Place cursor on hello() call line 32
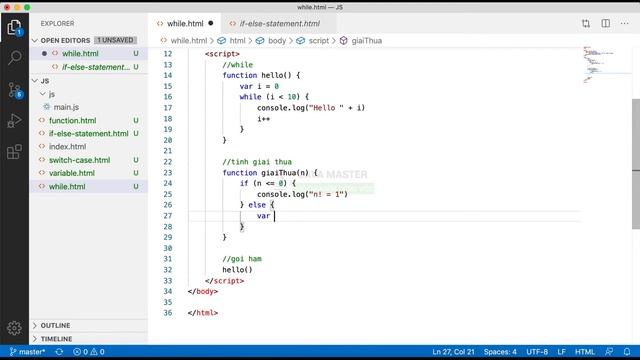 click(237, 270)
